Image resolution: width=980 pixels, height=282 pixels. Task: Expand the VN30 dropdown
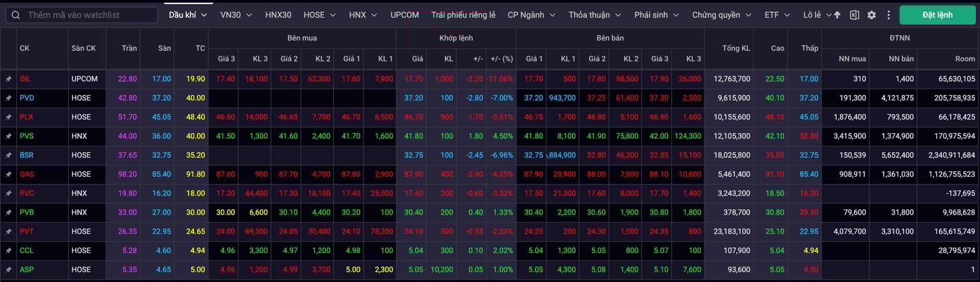(236, 15)
